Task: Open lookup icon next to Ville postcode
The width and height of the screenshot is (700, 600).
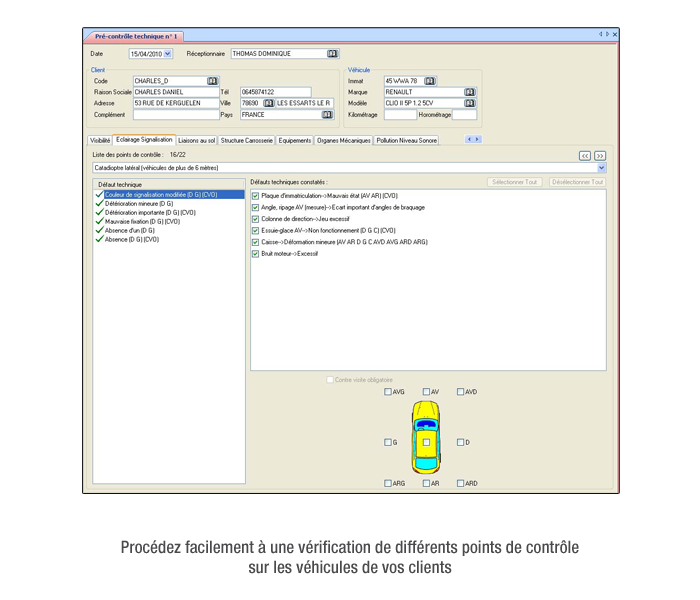Action: (268, 103)
